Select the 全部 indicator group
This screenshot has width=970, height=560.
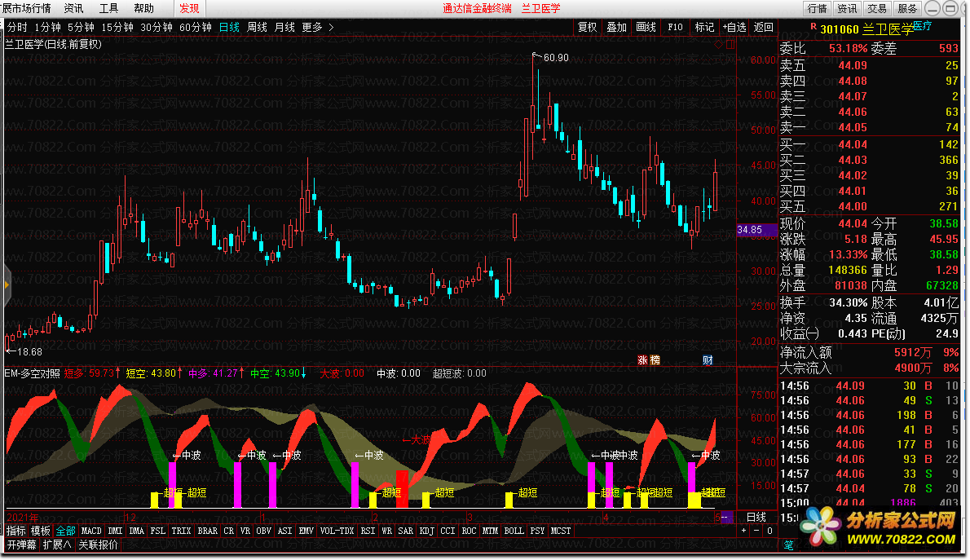65,531
